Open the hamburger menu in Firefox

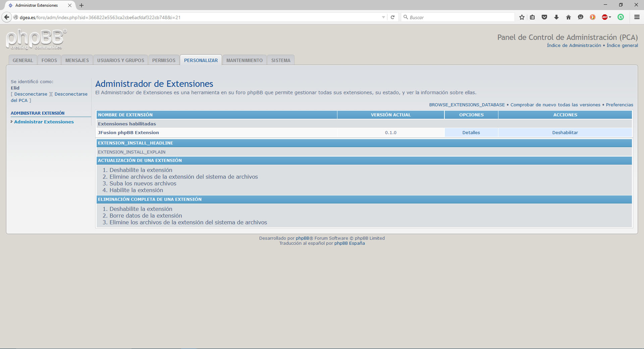tap(637, 17)
